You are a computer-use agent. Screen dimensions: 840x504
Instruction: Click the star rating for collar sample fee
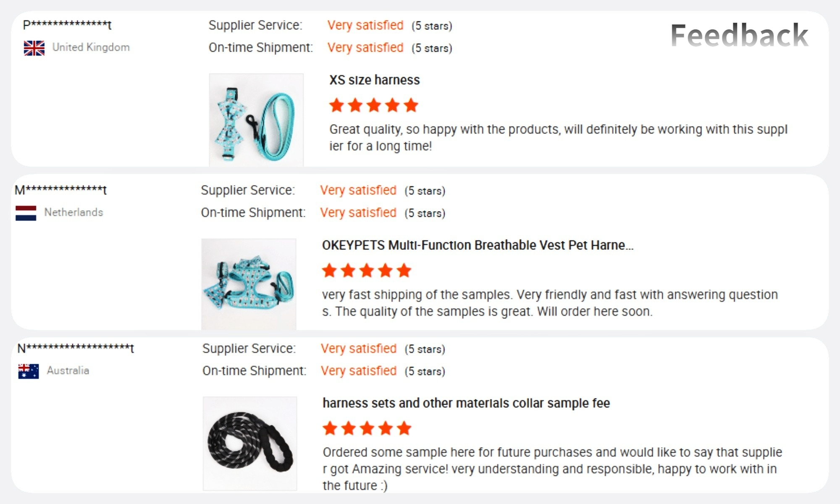[367, 429]
